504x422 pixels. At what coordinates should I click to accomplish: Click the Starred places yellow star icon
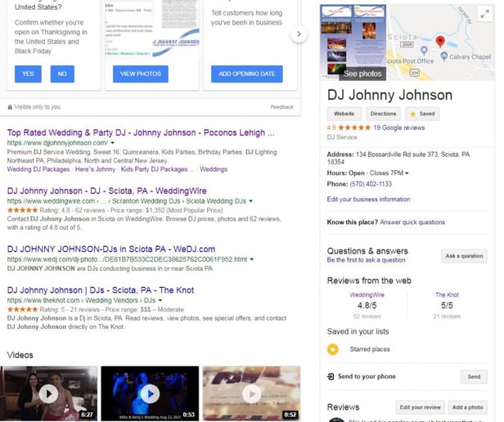tap(333, 349)
